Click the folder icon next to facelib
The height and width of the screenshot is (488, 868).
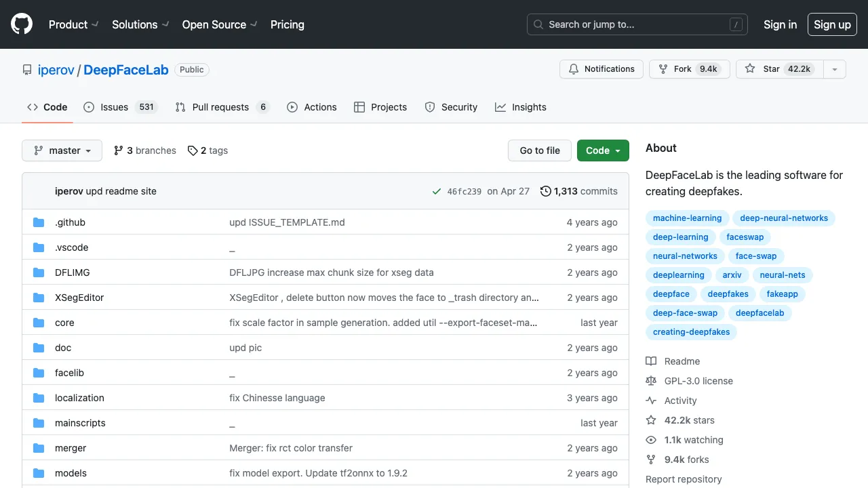point(39,373)
